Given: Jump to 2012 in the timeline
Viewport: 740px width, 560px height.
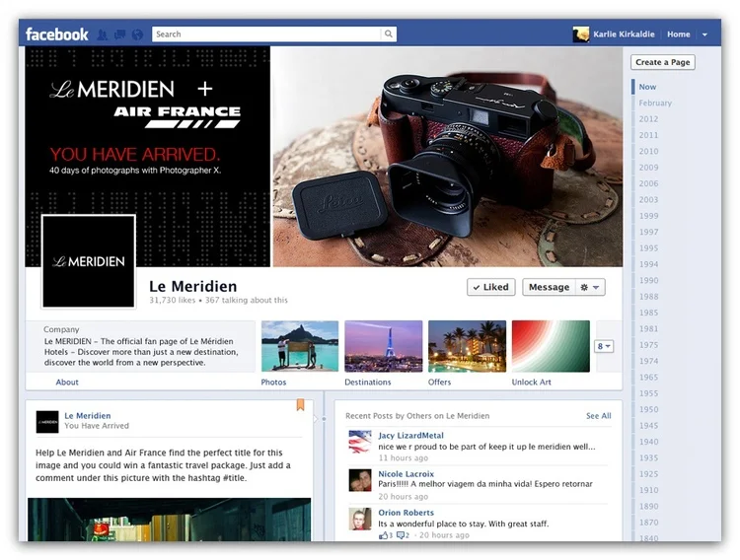Looking at the screenshot, I should pos(648,119).
